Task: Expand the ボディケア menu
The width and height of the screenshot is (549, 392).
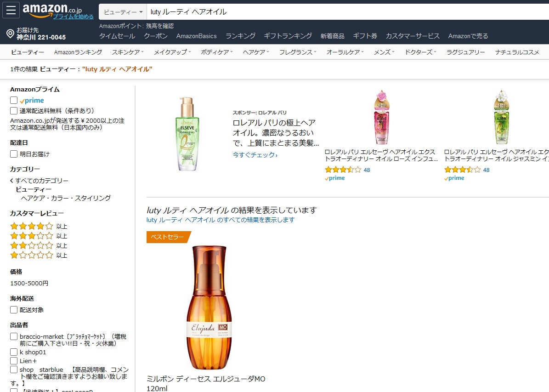Action: [x=217, y=52]
